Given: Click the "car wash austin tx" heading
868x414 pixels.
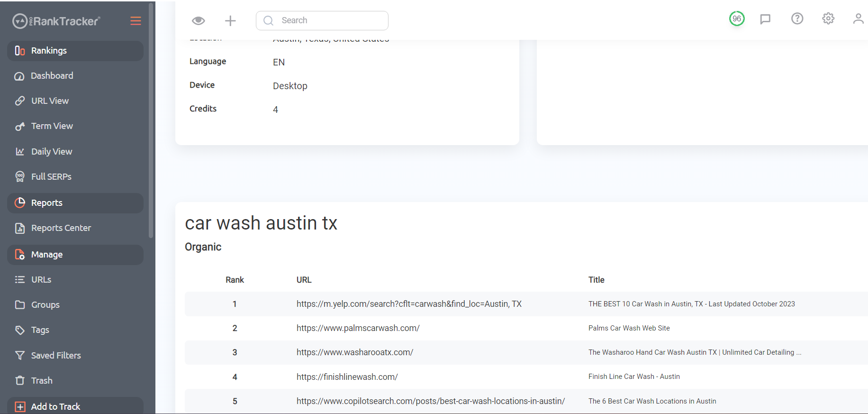Looking at the screenshot, I should pos(261,223).
